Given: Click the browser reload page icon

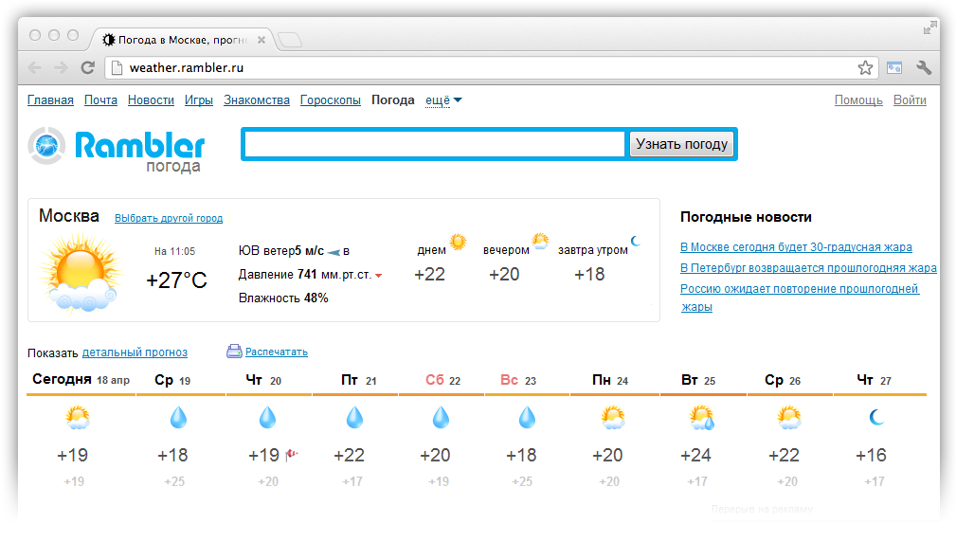Looking at the screenshot, I should tap(87, 68).
